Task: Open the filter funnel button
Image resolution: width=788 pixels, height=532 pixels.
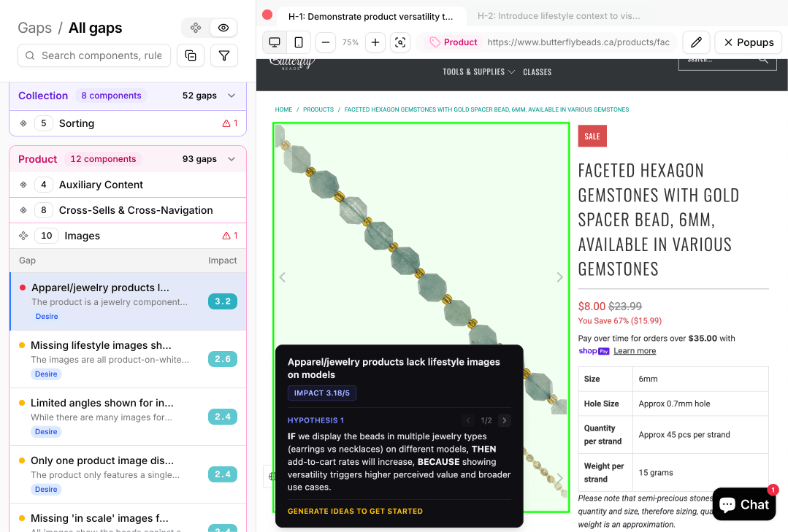Action: tap(224, 55)
